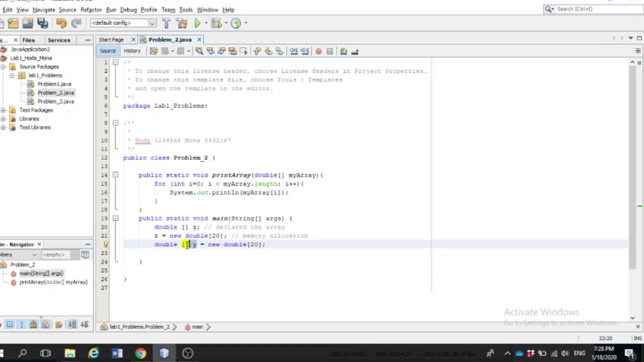644x362 pixels.
Task: Click the lightbulb hint on line 22
Action: coord(106,244)
